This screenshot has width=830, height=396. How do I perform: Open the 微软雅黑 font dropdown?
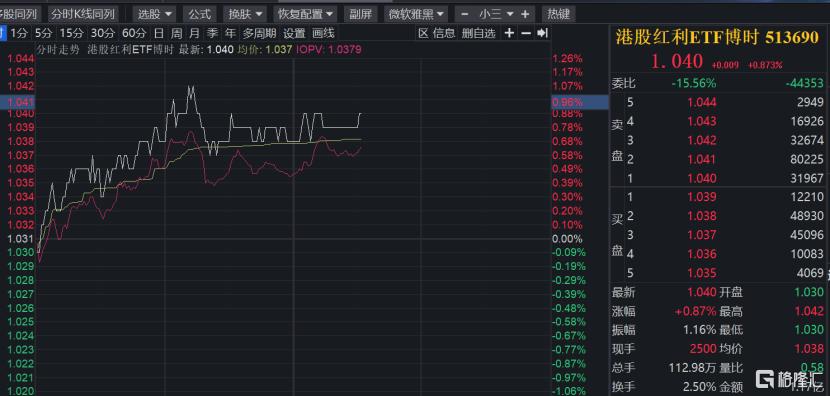click(416, 14)
